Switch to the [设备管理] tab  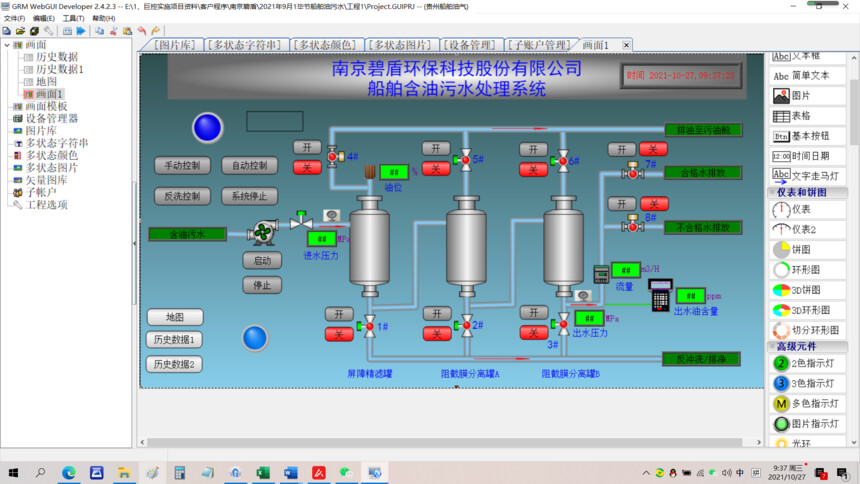tap(470, 45)
